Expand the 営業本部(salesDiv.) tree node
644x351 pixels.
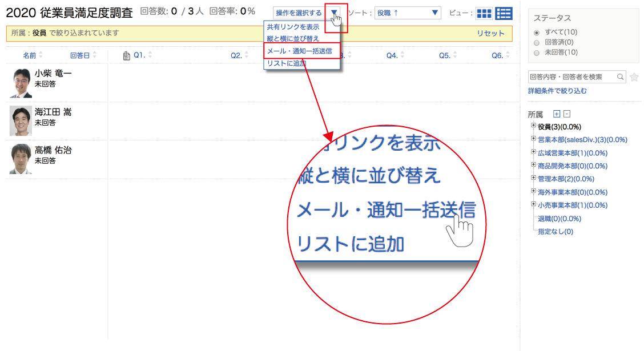click(533, 139)
